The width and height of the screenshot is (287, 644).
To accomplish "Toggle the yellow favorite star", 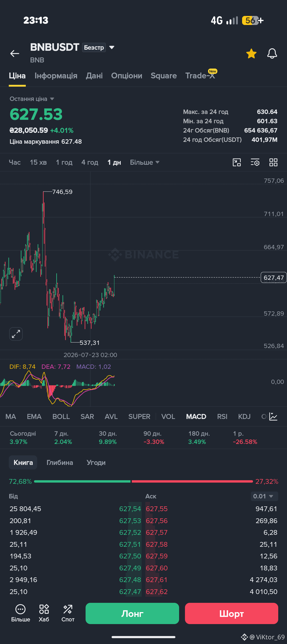I will [251, 53].
